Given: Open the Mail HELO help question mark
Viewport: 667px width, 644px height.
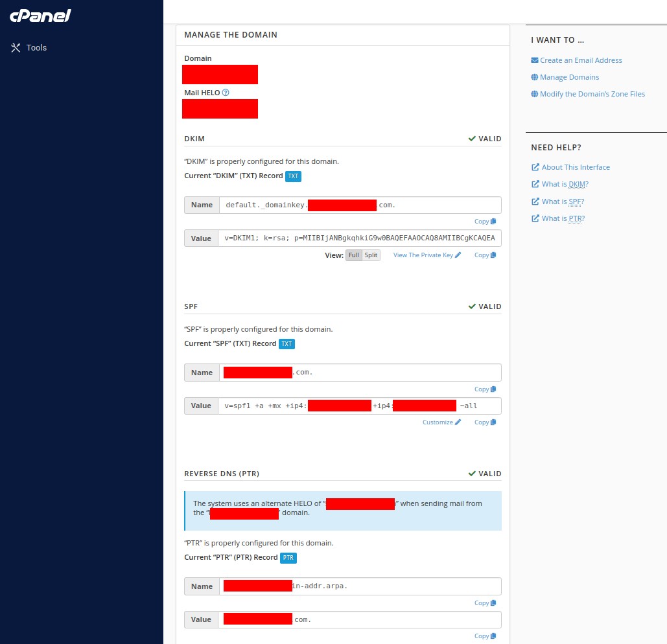Looking at the screenshot, I should coord(226,92).
